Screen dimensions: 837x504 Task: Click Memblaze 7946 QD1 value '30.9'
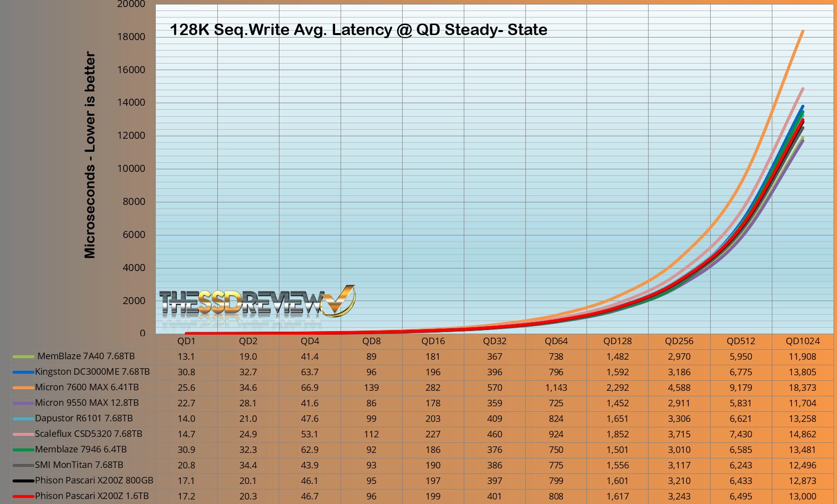tap(186, 450)
